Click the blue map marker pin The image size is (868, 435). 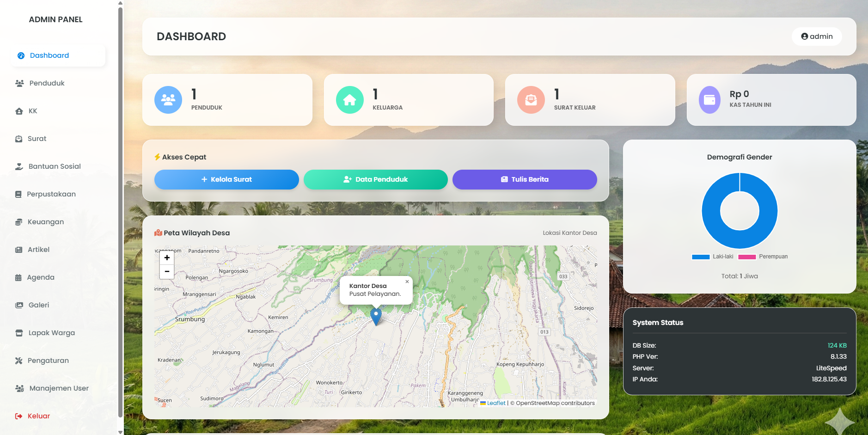click(376, 317)
